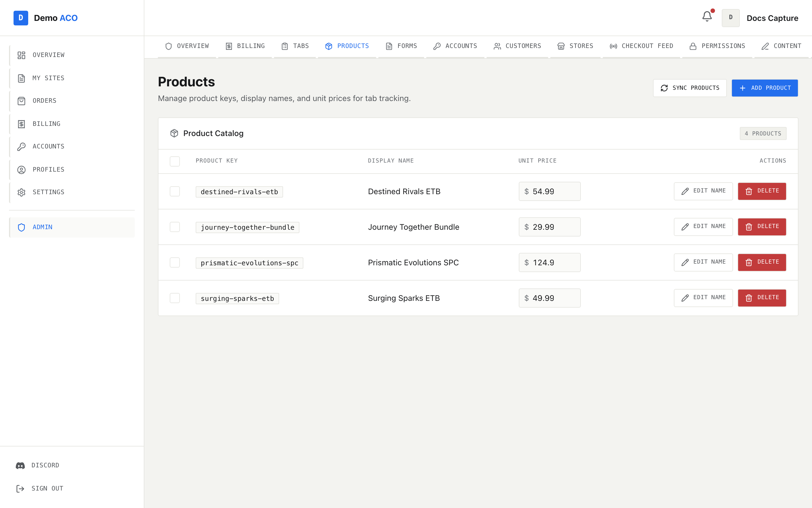Open sidebar Billing section
812x508 pixels.
coord(72,124)
